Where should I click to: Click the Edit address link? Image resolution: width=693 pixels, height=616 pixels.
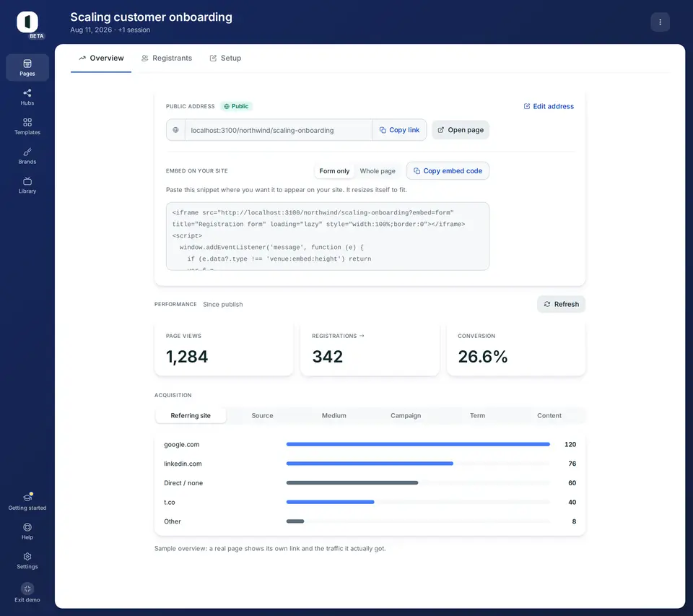coord(549,106)
